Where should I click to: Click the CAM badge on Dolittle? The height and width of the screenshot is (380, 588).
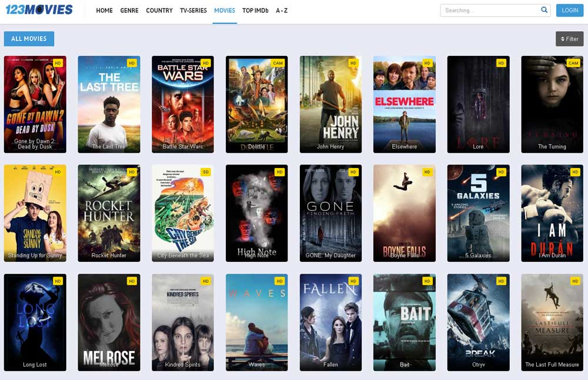coord(278,63)
